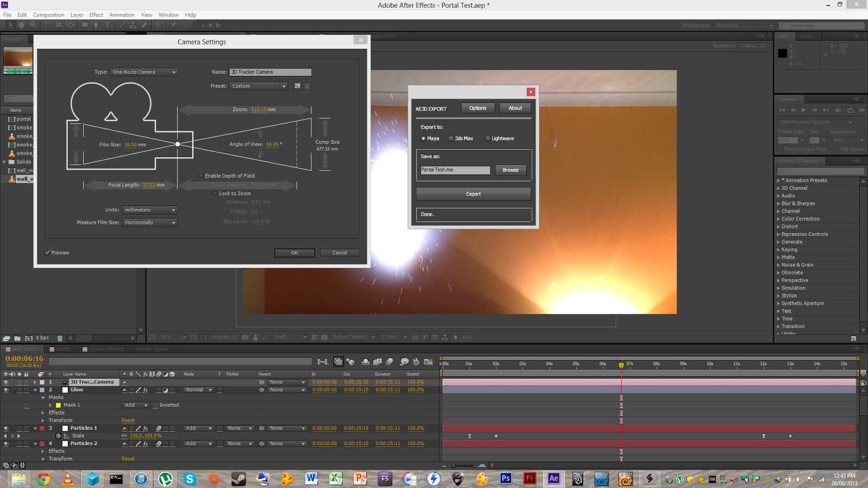
Task: Save the camera preset icon
Action: 297,86
